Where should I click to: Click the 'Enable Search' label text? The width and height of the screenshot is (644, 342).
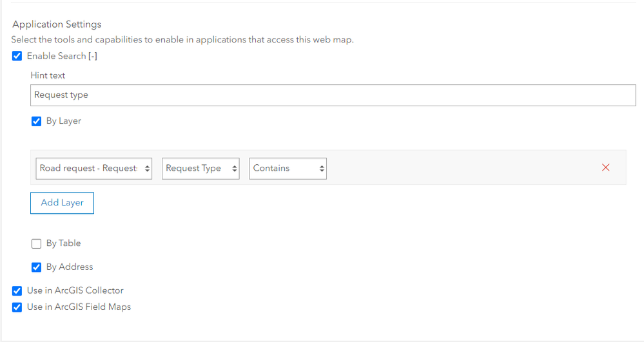pos(56,56)
